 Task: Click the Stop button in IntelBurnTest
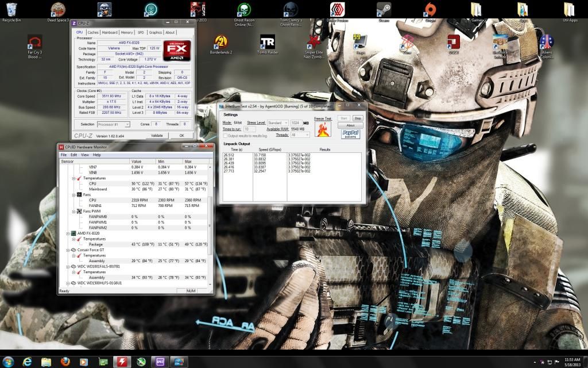tap(358, 118)
